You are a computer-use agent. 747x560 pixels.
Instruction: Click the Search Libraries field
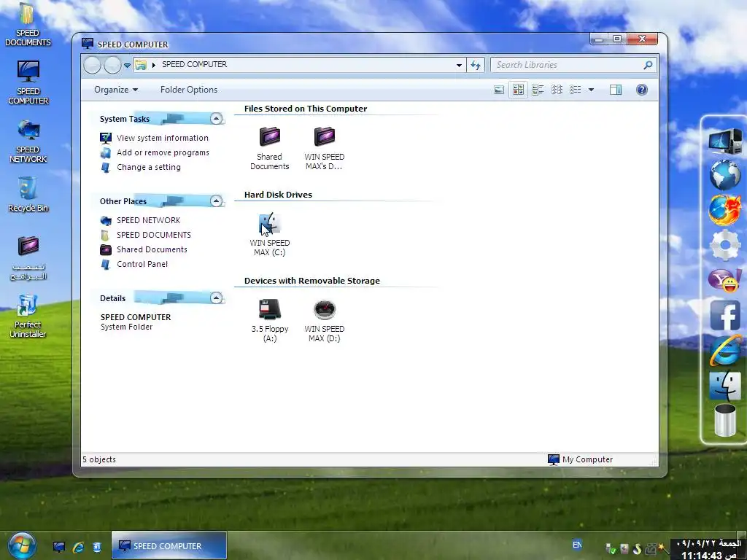pyautogui.click(x=567, y=65)
